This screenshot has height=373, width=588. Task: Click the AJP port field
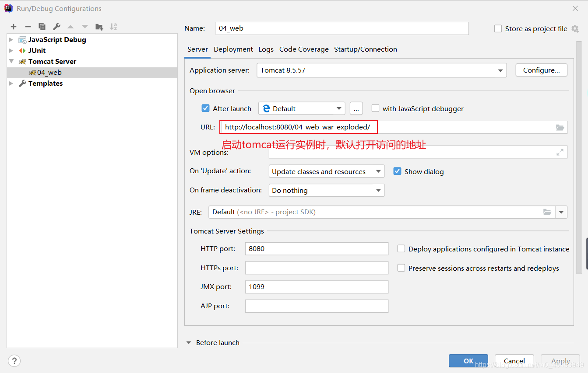click(317, 306)
